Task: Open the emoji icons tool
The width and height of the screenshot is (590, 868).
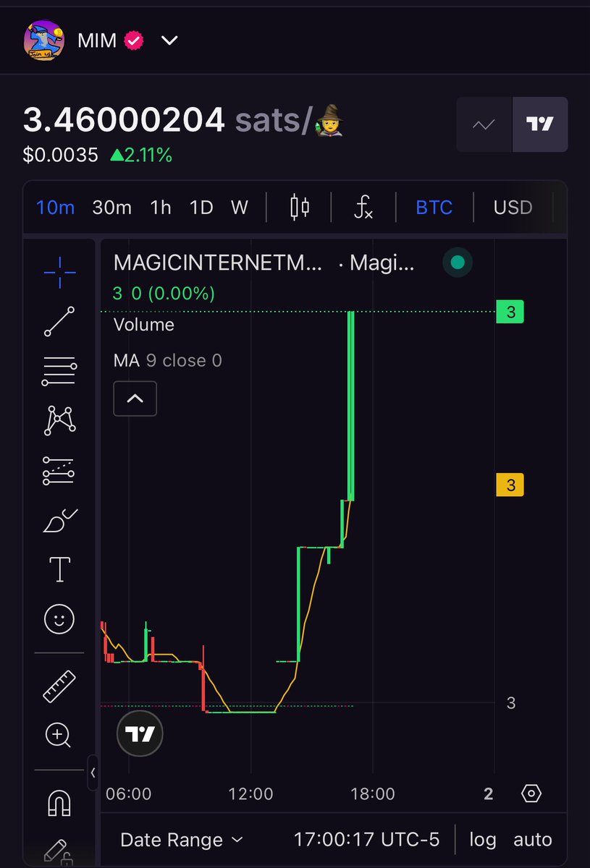Action: (x=59, y=619)
